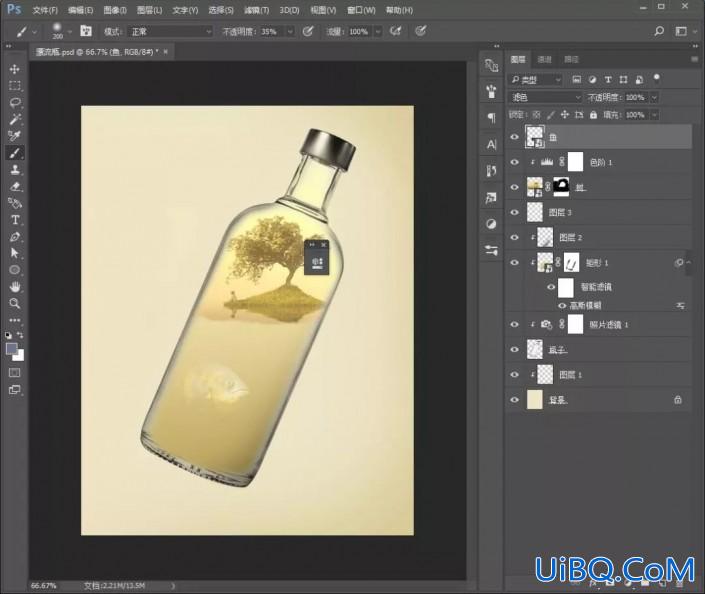705x594 pixels.
Task: Open the layer filter type dropdown
Action: pos(536,80)
